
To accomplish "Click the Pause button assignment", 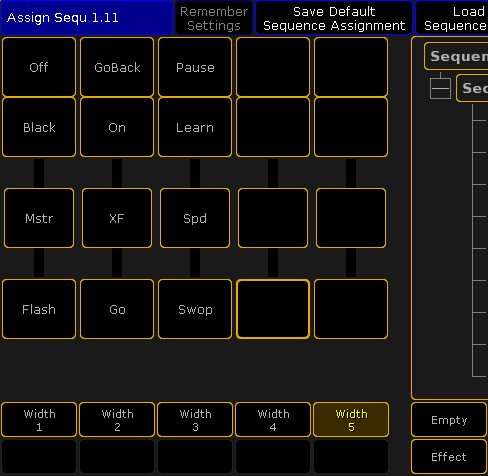I will (195, 67).
